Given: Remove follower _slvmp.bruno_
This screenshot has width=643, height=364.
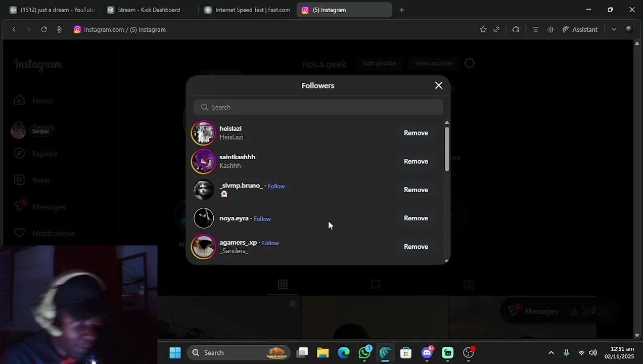Looking at the screenshot, I should (x=416, y=190).
